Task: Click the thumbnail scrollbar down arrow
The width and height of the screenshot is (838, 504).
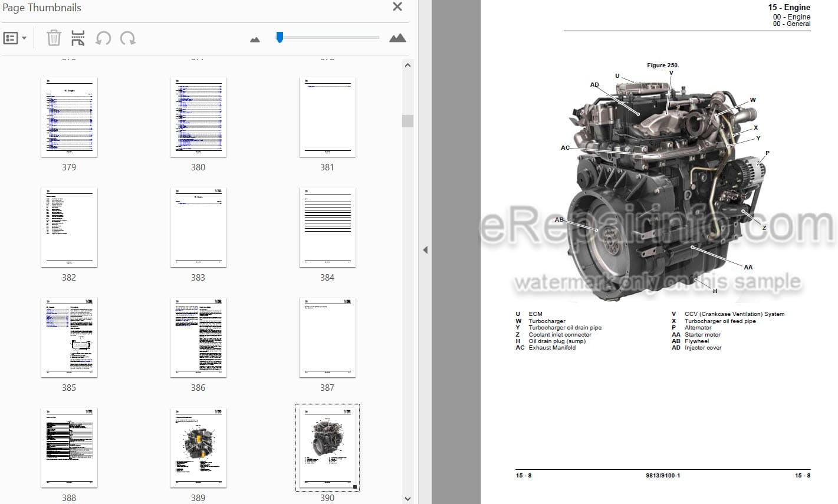Action: (x=408, y=499)
